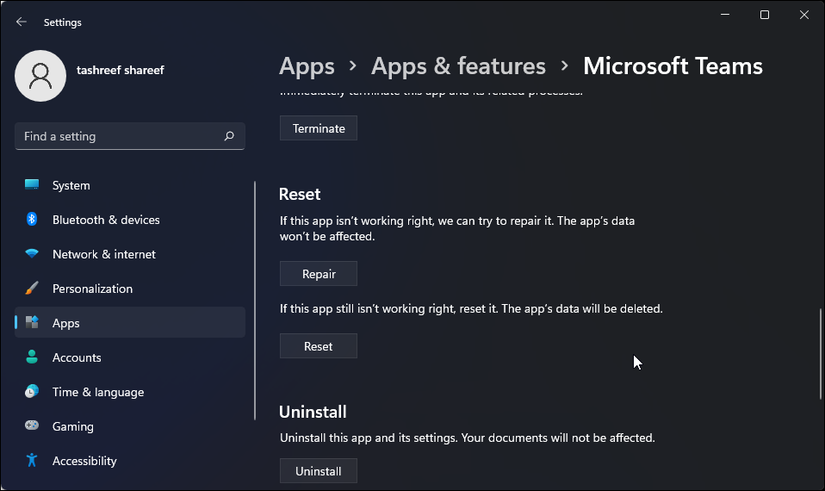825x491 pixels.
Task: Click the user profile avatar picture
Action: 41,75
